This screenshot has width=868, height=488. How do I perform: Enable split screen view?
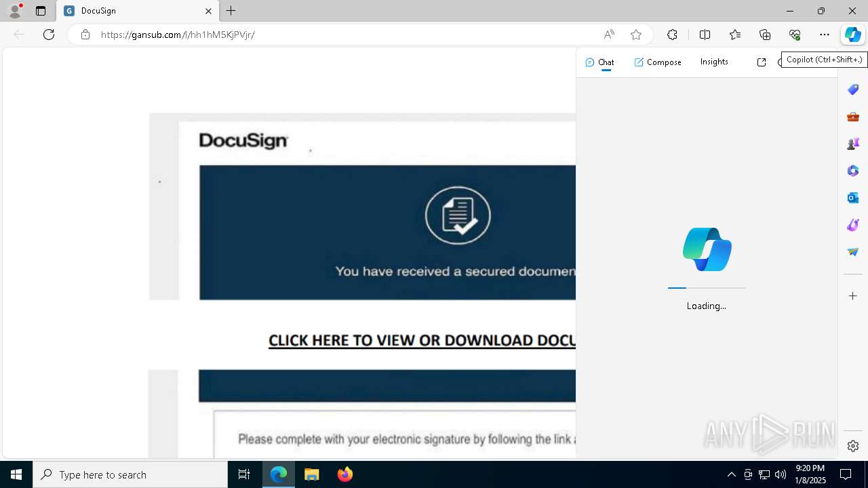pyautogui.click(x=705, y=35)
